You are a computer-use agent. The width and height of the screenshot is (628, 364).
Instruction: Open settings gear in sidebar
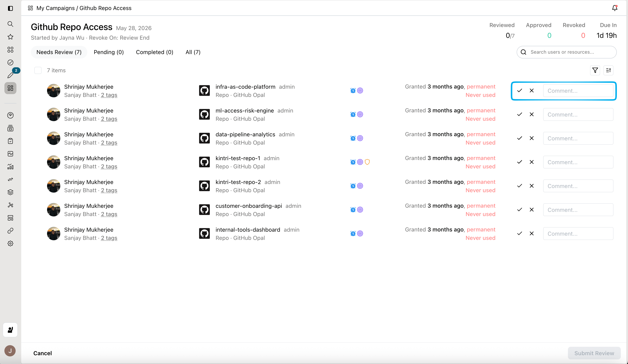(10, 243)
